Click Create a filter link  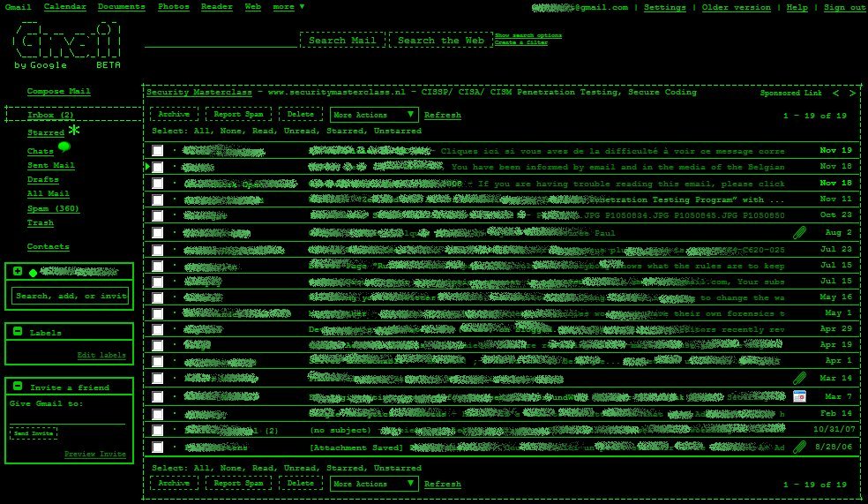[521, 42]
